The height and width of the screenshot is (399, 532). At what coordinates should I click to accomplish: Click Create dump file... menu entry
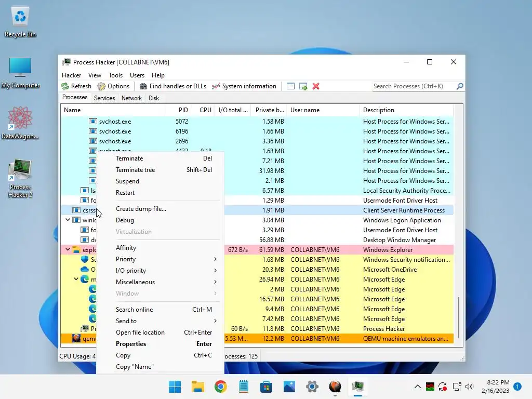point(160,209)
